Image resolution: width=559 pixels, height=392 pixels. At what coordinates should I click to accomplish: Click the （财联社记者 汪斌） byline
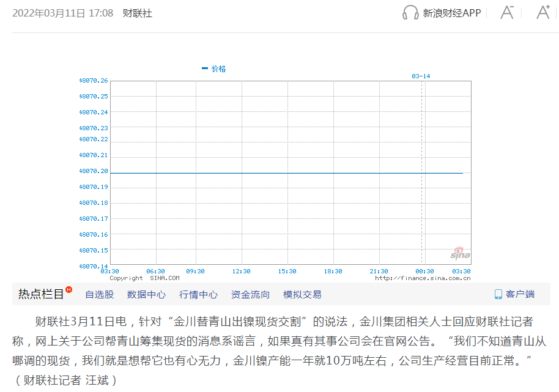point(65,380)
